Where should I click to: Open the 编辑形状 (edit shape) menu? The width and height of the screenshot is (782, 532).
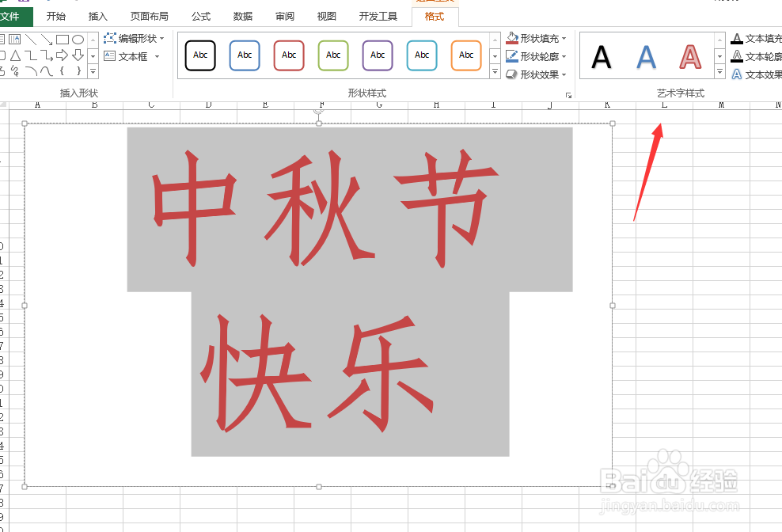(x=134, y=39)
